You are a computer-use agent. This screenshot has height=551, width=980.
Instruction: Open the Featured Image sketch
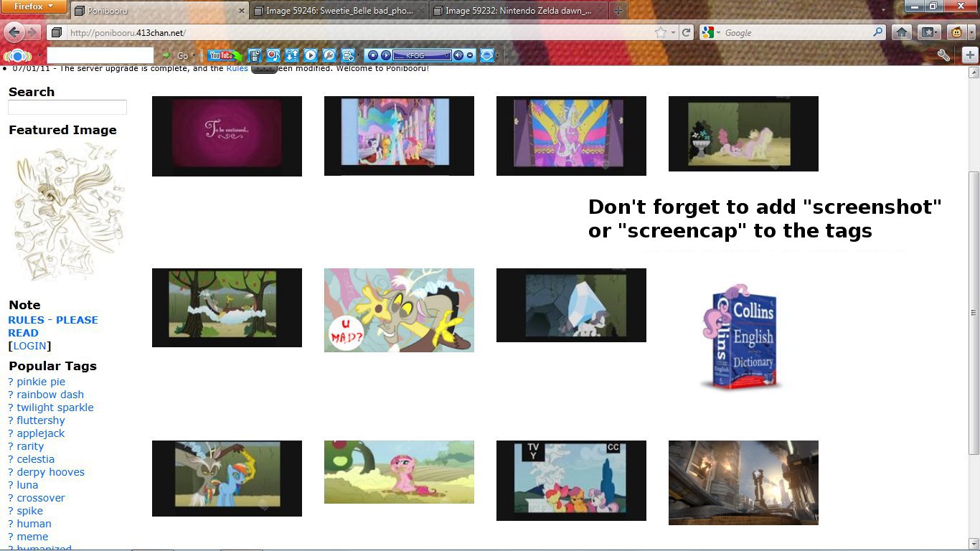click(68, 211)
